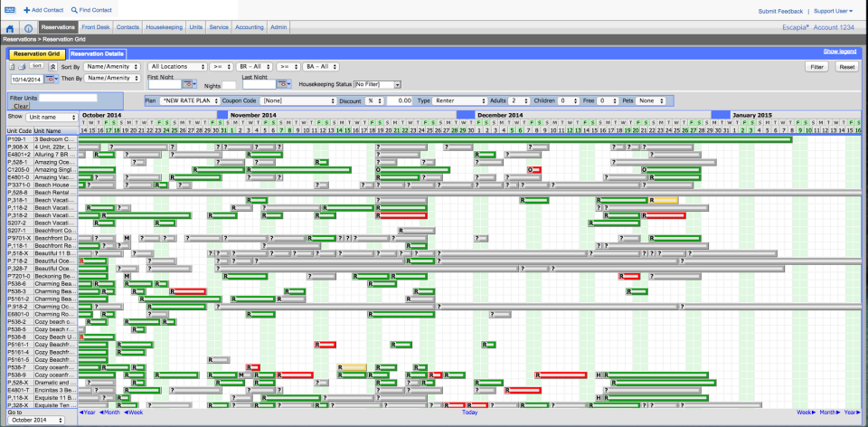
Task: Select the Reservation Grid sub-tab
Action: click(x=36, y=54)
